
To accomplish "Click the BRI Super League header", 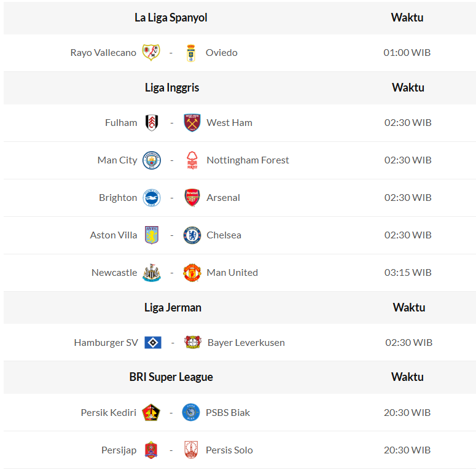I will click(x=171, y=377).
